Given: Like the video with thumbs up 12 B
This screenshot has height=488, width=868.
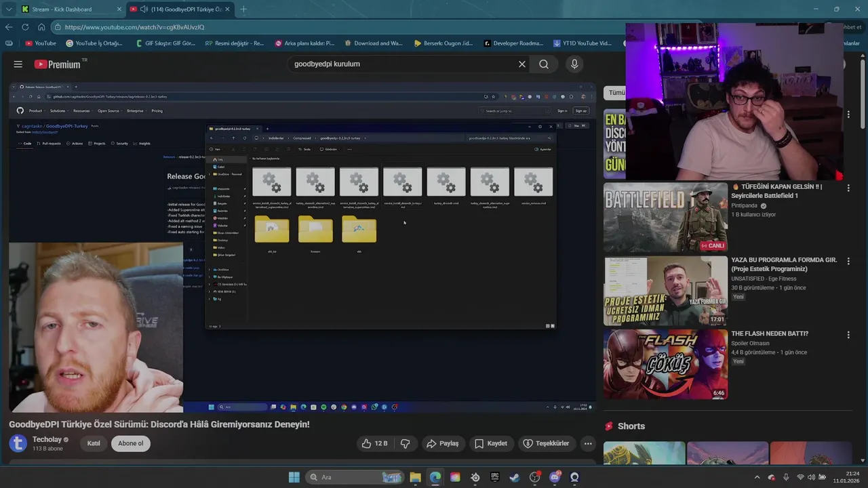Looking at the screenshot, I should click(x=375, y=443).
